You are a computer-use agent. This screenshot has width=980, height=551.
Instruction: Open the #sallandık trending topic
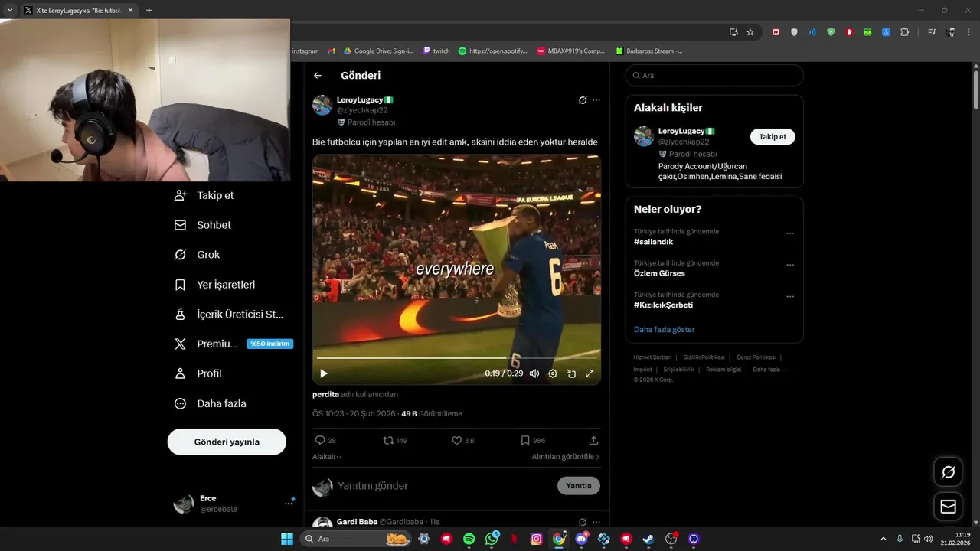pos(653,242)
